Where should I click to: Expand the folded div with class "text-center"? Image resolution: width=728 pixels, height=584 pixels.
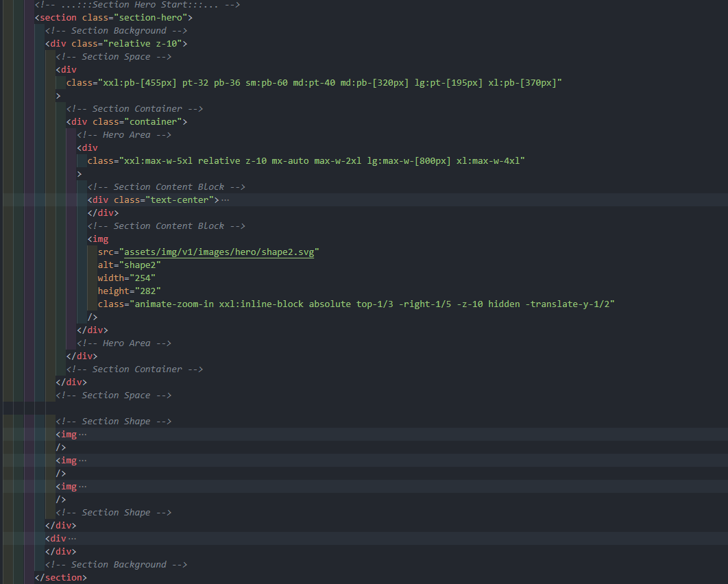(226, 199)
